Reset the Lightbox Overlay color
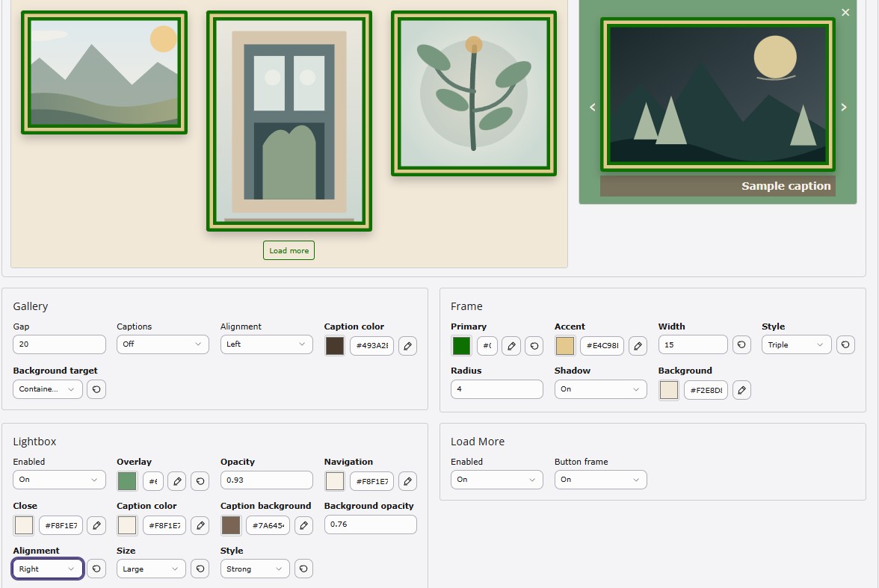 (x=200, y=481)
